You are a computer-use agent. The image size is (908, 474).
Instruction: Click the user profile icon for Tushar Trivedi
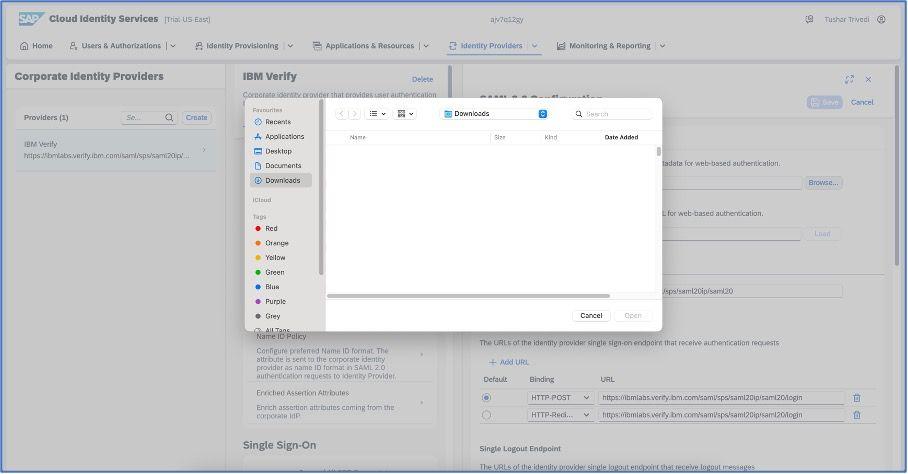tap(881, 19)
